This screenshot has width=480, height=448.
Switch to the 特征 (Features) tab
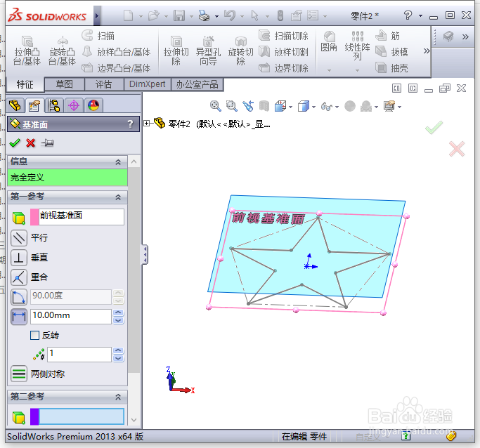point(25,84)
